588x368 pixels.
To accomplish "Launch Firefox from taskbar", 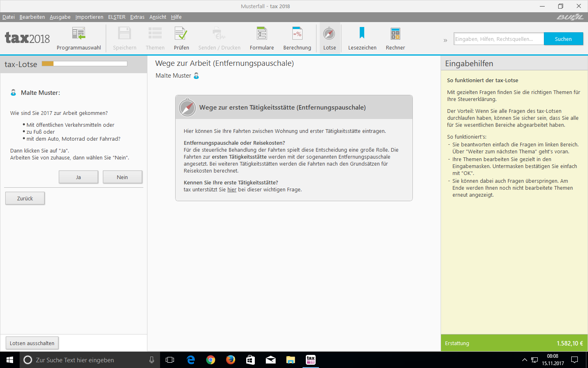I will [231, 360].
